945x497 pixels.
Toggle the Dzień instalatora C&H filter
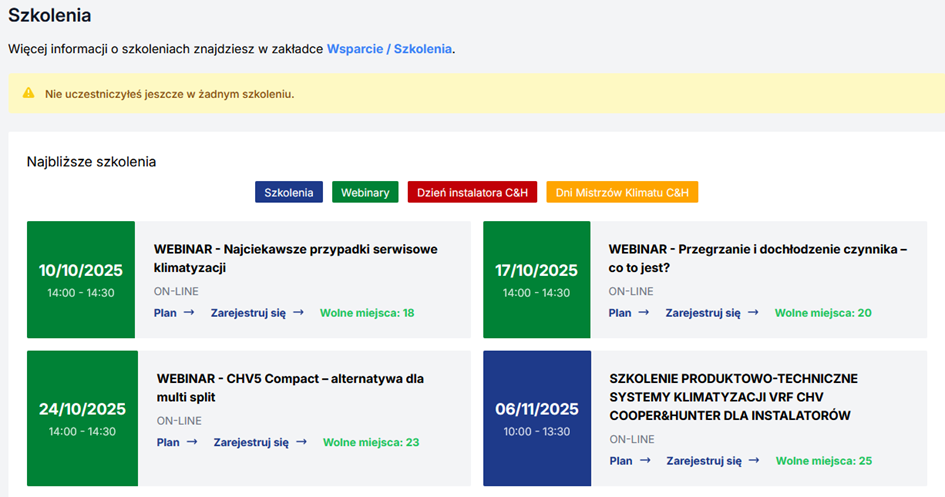(x=473, y=192)
